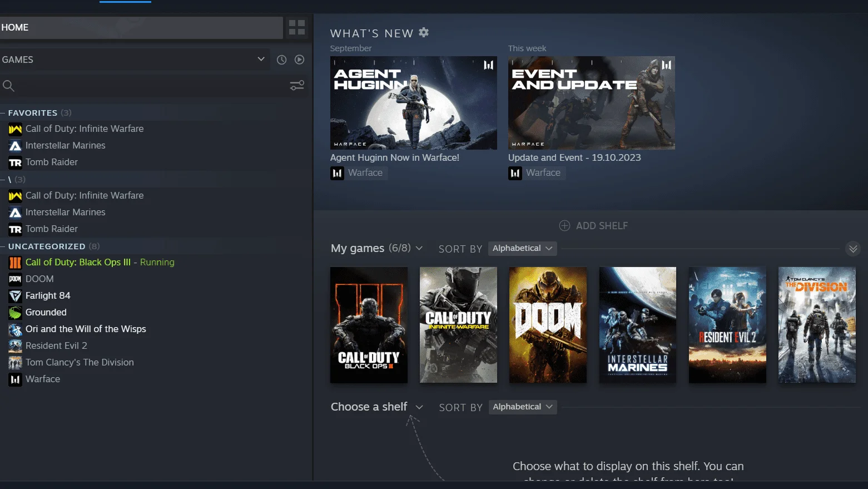Click Add Shelf button

[593, 226]
